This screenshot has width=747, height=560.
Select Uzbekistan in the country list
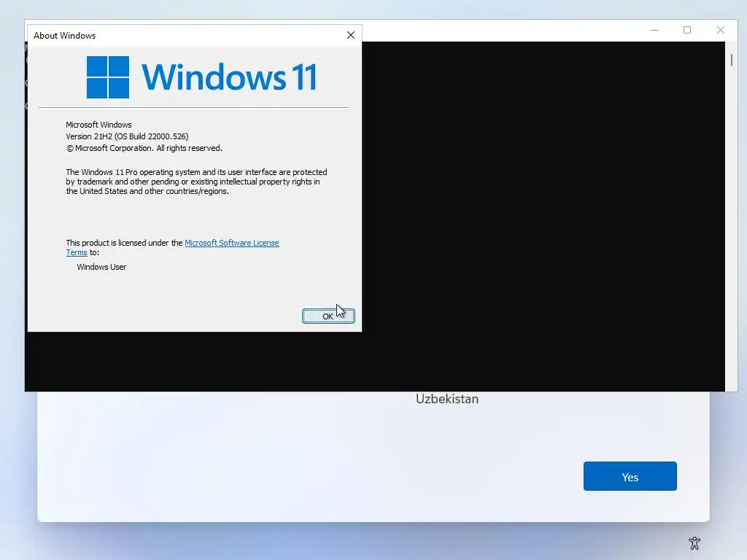447,399
